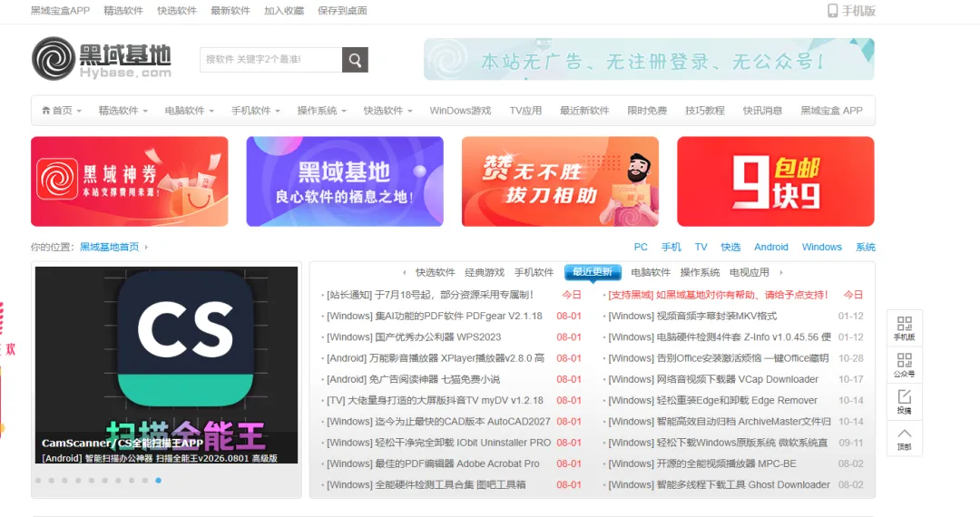Click the 顶部 back-to-top arrow icon

point(904,438)
